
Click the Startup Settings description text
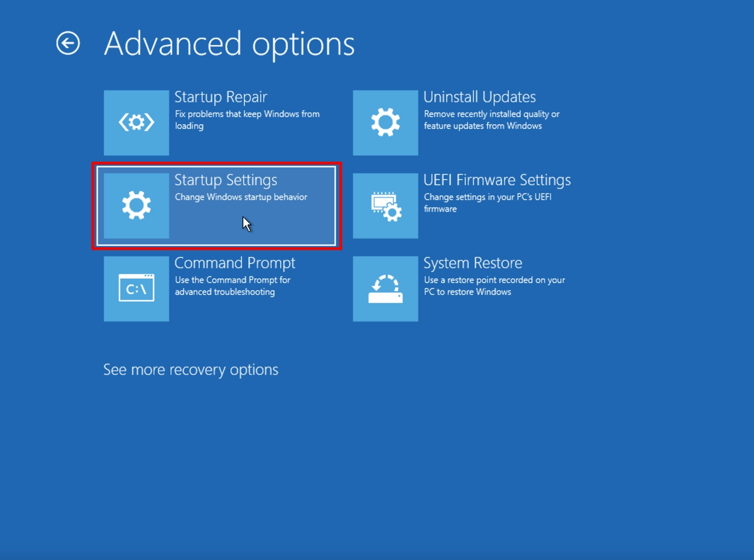click(x=241, y=197)
